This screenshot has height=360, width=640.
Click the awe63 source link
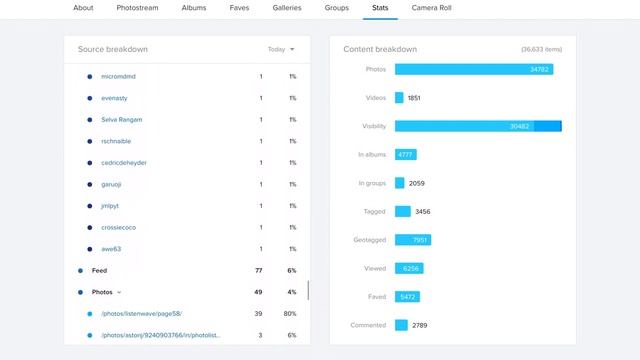click(111, 249)
